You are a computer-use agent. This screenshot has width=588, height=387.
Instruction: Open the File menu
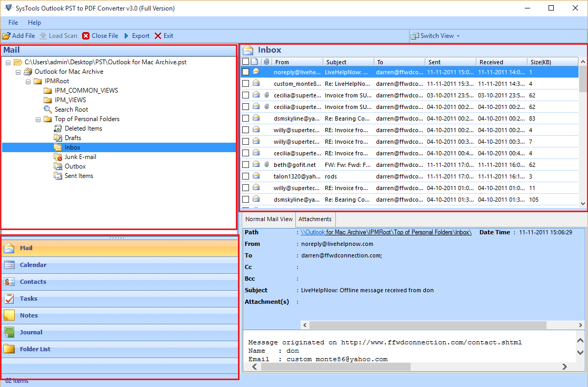click(13, 23)
